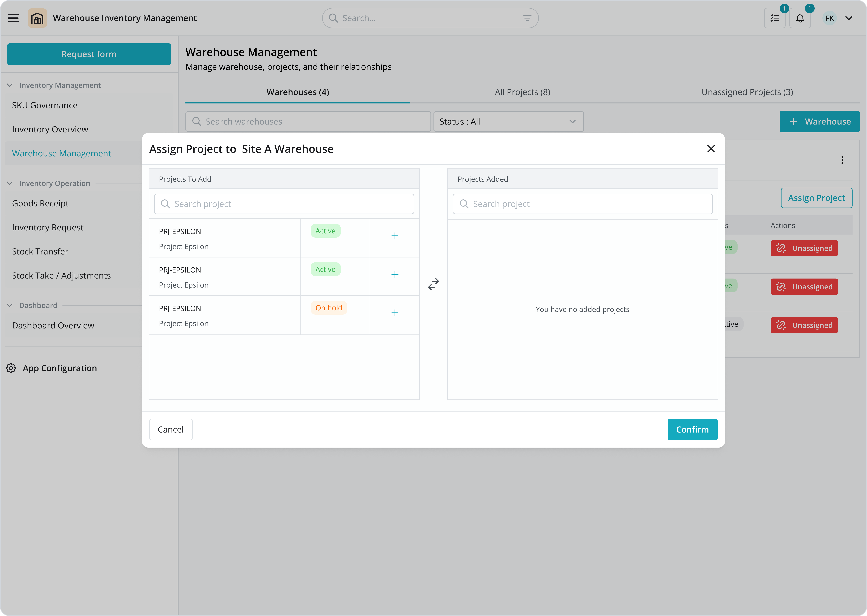
Task: Click the warehouse app logo icon
Action: 37,18
